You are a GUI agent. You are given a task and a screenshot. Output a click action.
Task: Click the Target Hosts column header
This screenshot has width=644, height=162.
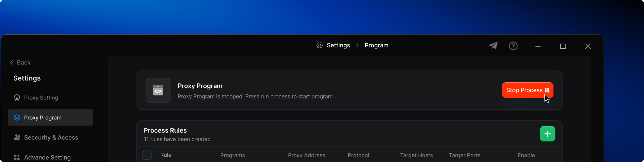click(x=416, y=155)
